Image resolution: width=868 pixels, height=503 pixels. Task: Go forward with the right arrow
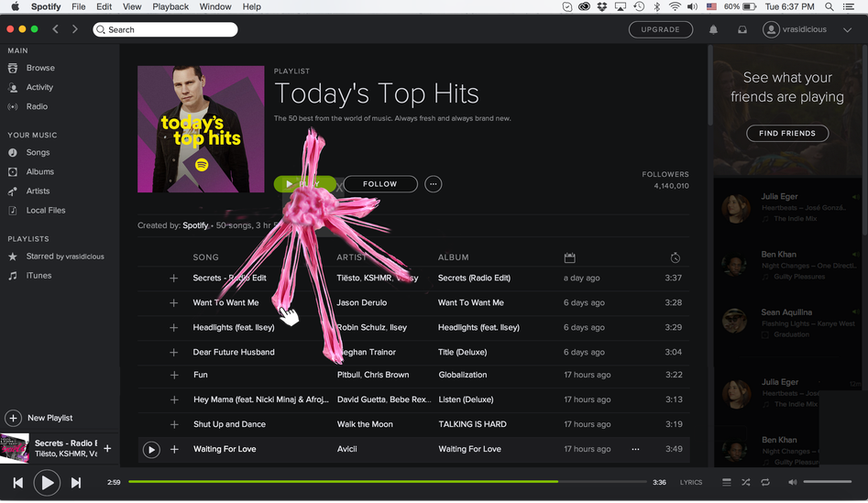[75, 29]
